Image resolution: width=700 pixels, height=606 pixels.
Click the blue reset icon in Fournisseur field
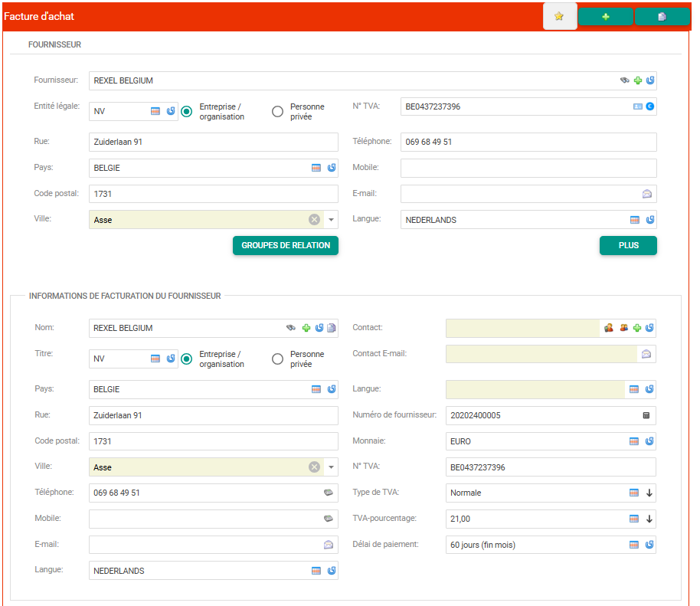(x=650, y=80)
